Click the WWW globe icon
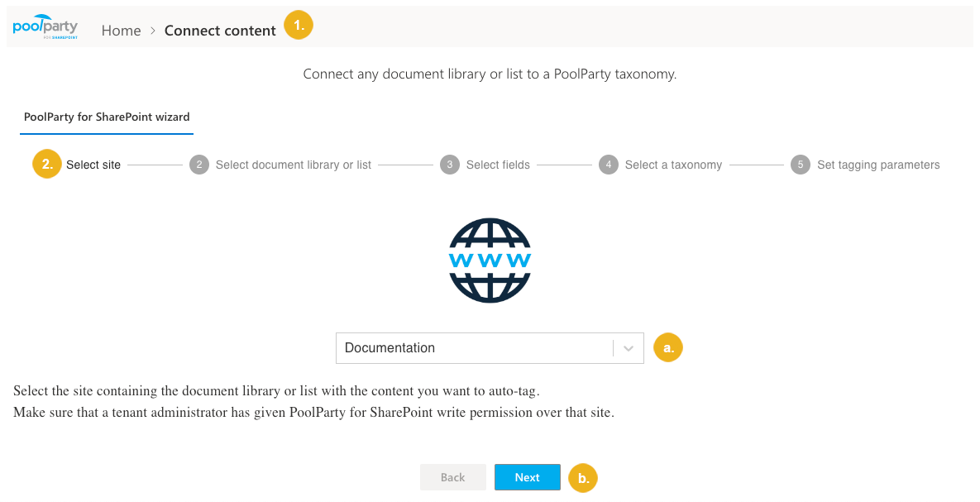Screen dimensions: 980x502 [490, 261]
